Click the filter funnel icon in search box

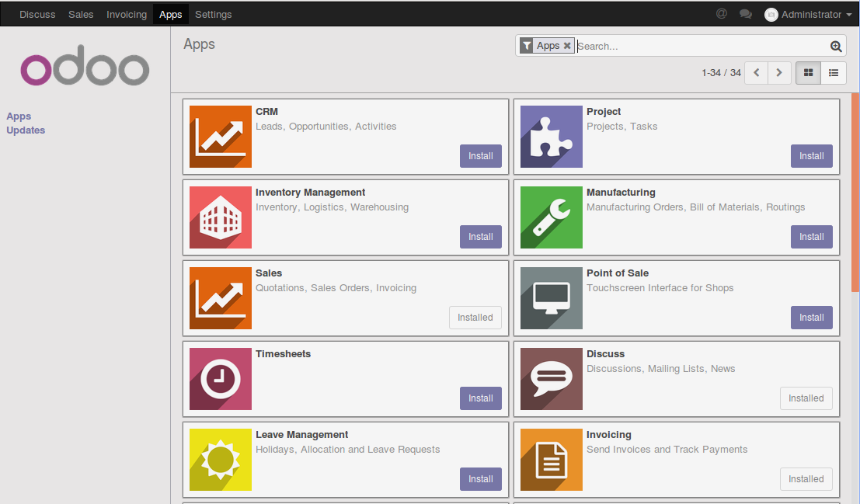coord(527,46)
